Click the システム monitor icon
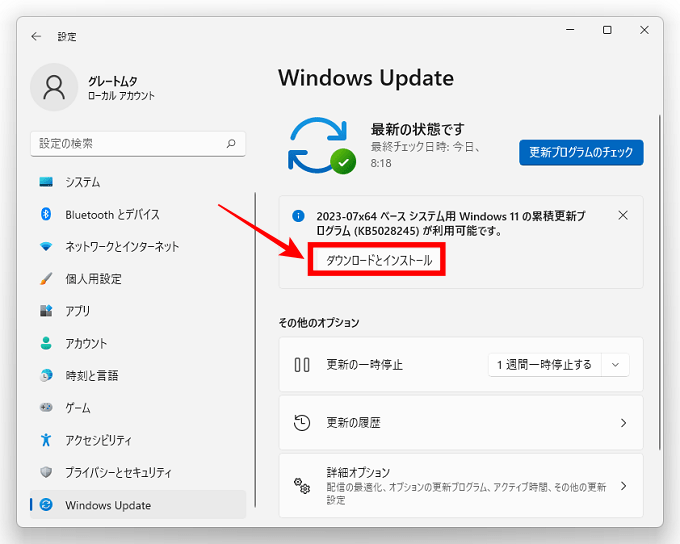 (46, 182)
